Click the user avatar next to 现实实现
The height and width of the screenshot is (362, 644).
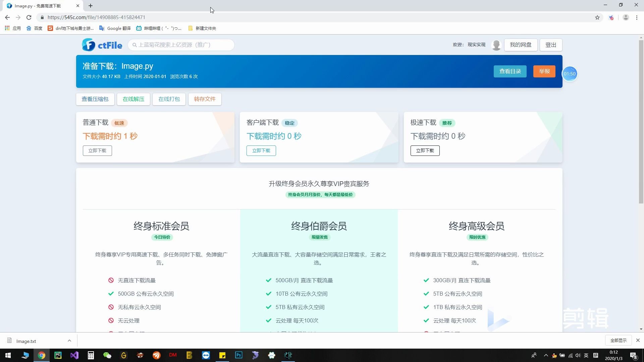click(x=496, y=45)
